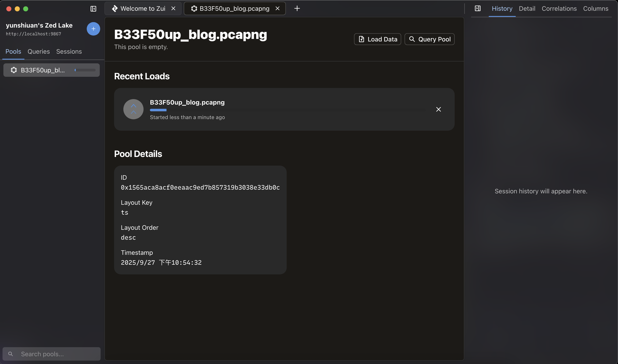Click the Load Data button
The image size is (618, 364).
point(377,39)
